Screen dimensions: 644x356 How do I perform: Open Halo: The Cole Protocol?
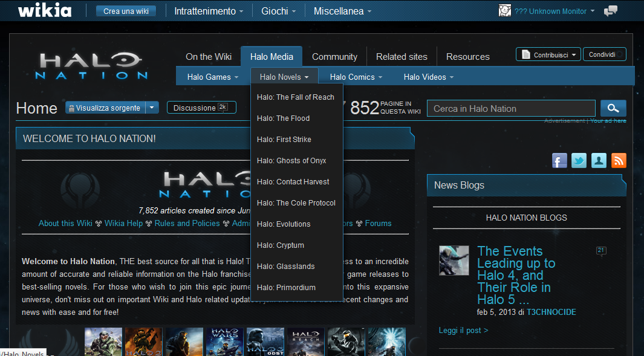tap(296, 203)
